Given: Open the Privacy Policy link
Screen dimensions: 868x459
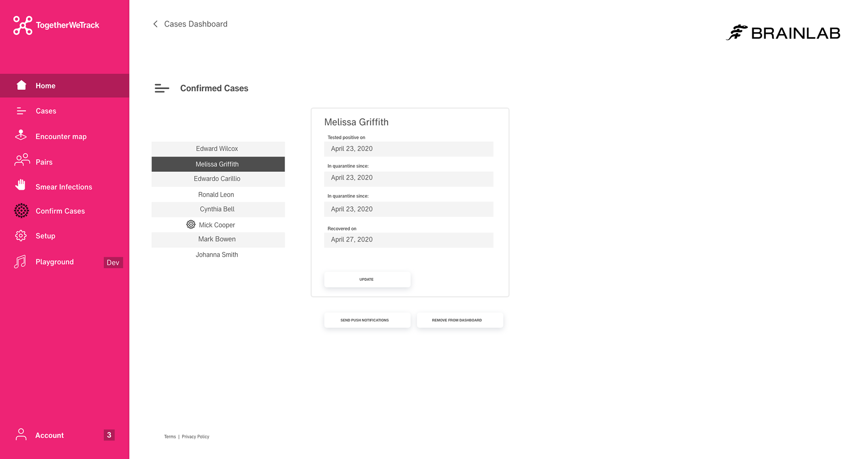Looking at the screenshot, I should 195,436.
